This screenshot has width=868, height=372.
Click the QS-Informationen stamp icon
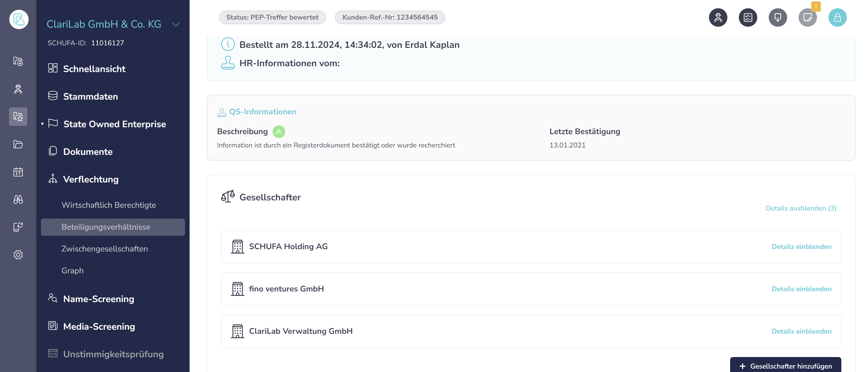point(222,112)
